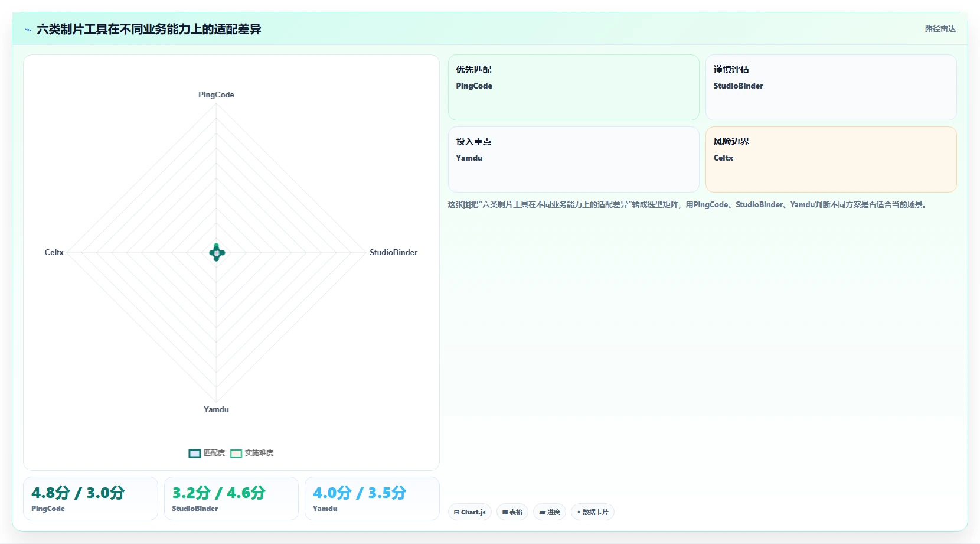
Task: Click the icon in the 进度 tag
Action: [x=542, y=512]
